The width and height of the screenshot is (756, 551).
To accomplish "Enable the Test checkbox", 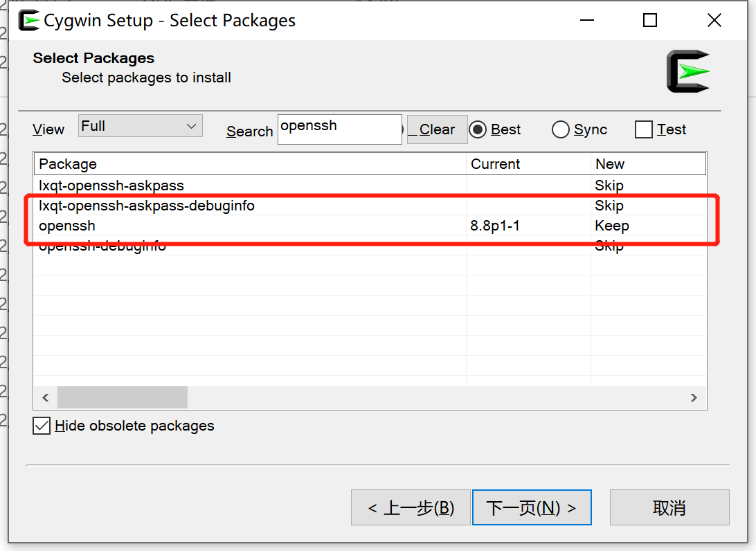I will [644, 129].
